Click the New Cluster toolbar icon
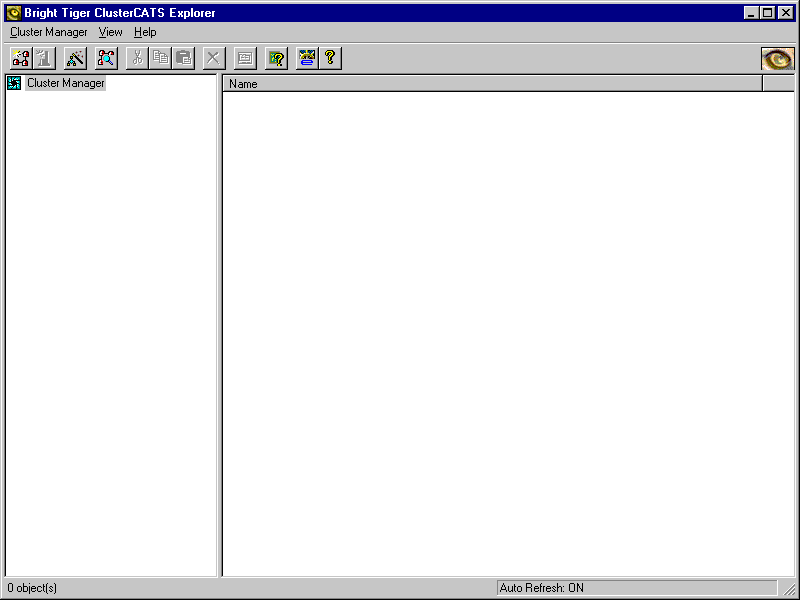The width and height of the screenshot is (800, 600). (x=21, y=58)
